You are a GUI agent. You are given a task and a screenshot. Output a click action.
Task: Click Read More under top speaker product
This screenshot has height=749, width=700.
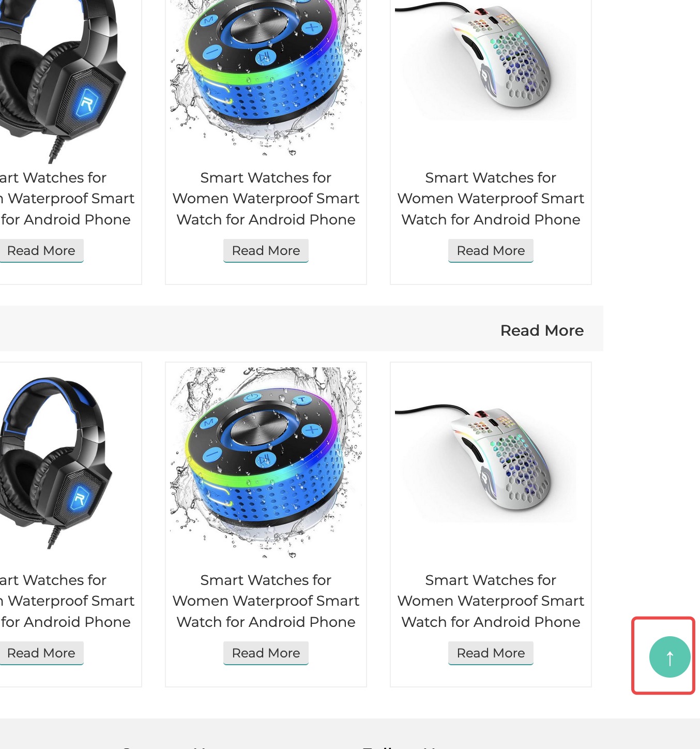(x=266, y=250)
